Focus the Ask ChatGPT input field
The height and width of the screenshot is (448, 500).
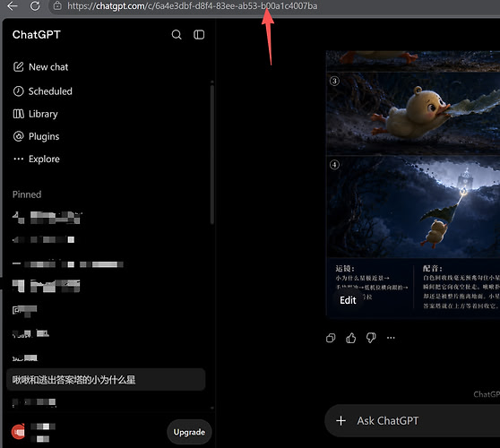point(412,421)
